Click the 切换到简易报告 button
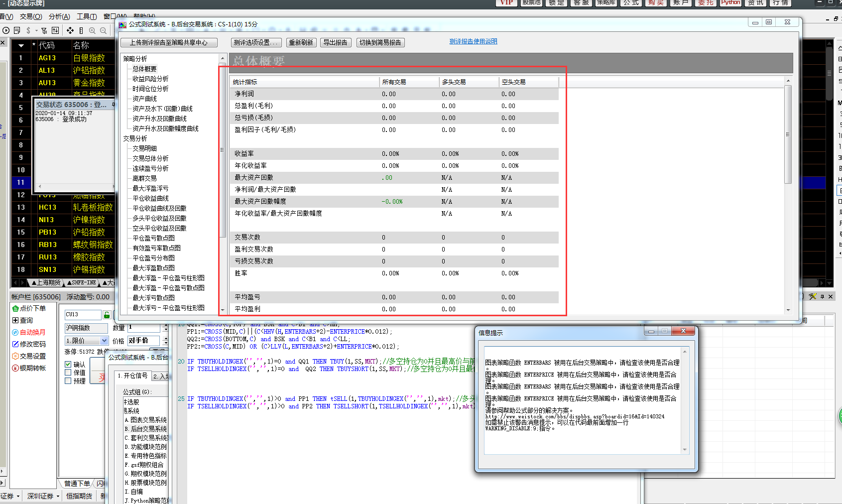The height and width of the screenshot is (504, 842). pos(380,43)
